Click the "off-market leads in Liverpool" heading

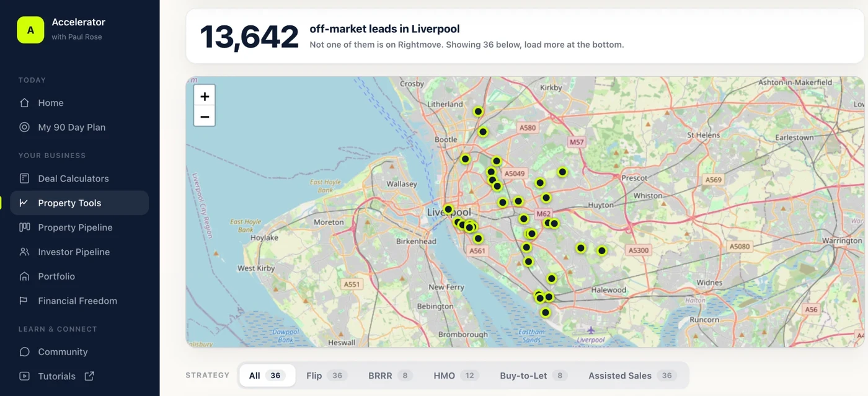[x=384, y=29]
